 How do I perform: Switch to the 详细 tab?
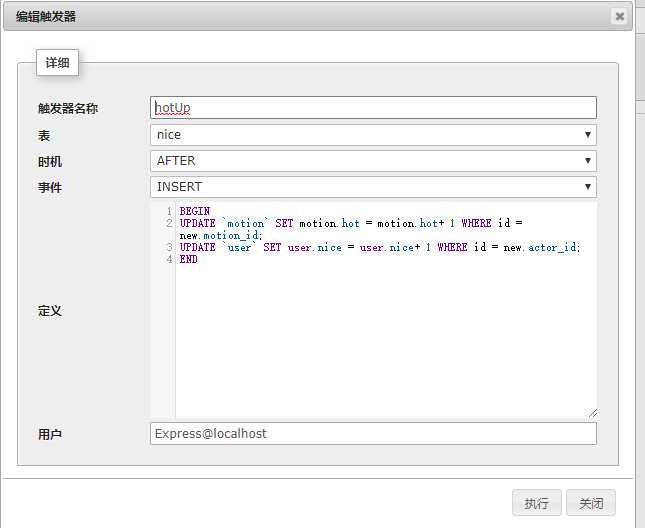(x=57, y=63)
